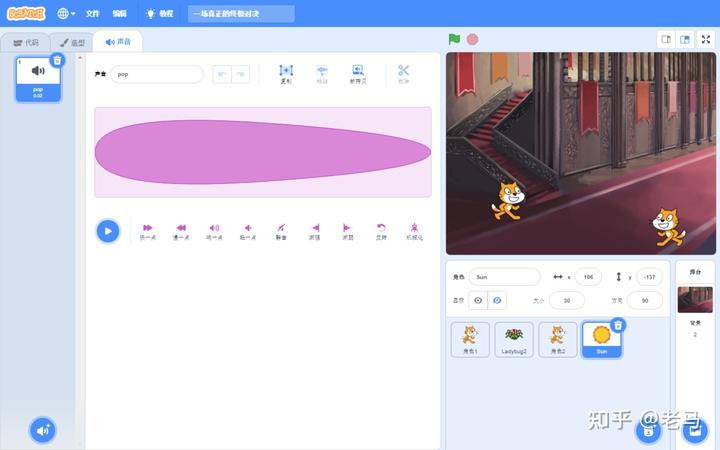Apply the 静音 (Mute) effect
This screenshot has width=720, height=450.
pyautogui.click(x=281, y=232)
